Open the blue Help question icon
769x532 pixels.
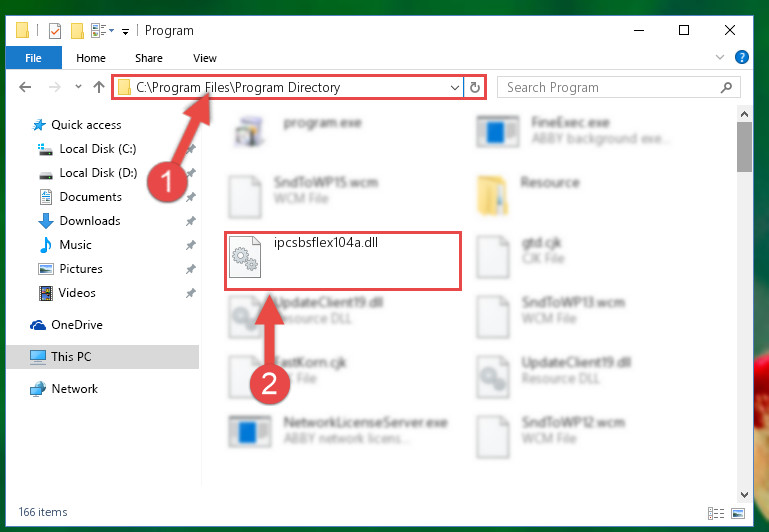click(742, 57)
